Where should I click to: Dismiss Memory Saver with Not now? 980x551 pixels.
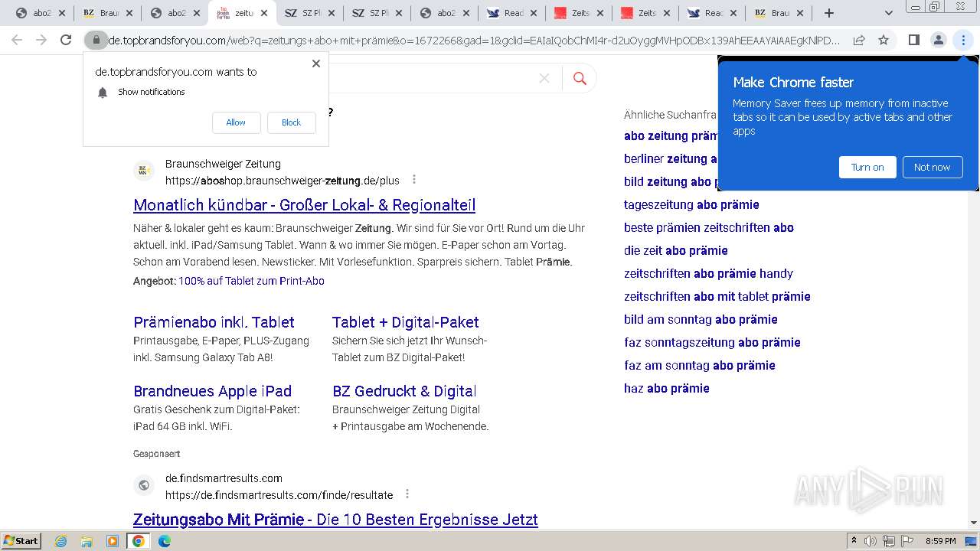click(x=932, y=167)
